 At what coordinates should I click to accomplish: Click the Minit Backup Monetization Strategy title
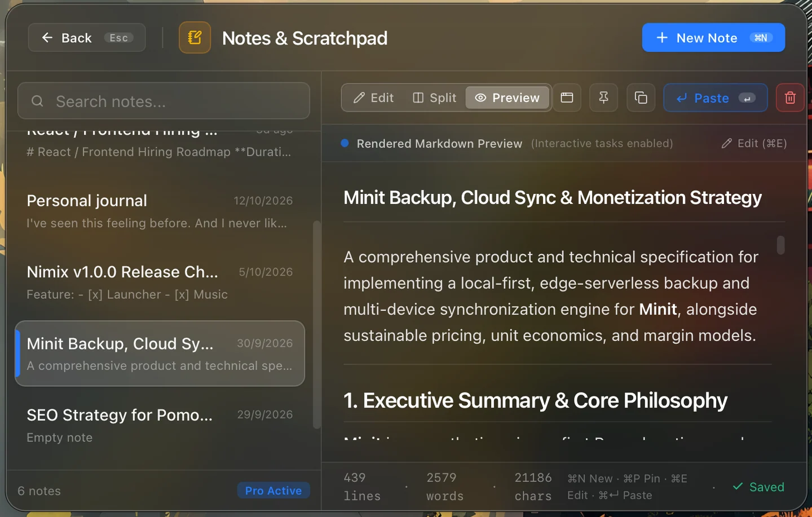point(553,197)
